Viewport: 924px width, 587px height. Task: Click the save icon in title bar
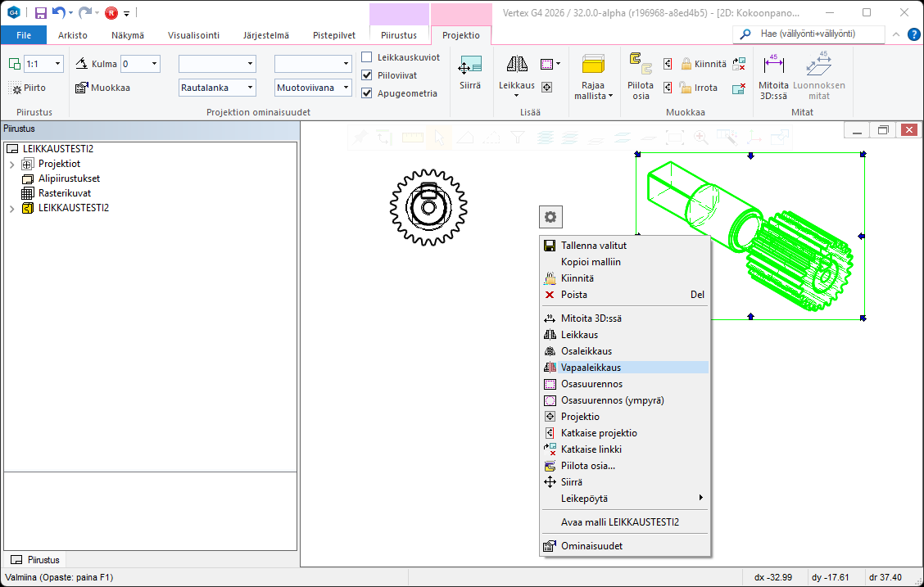(x=40, y=13)
